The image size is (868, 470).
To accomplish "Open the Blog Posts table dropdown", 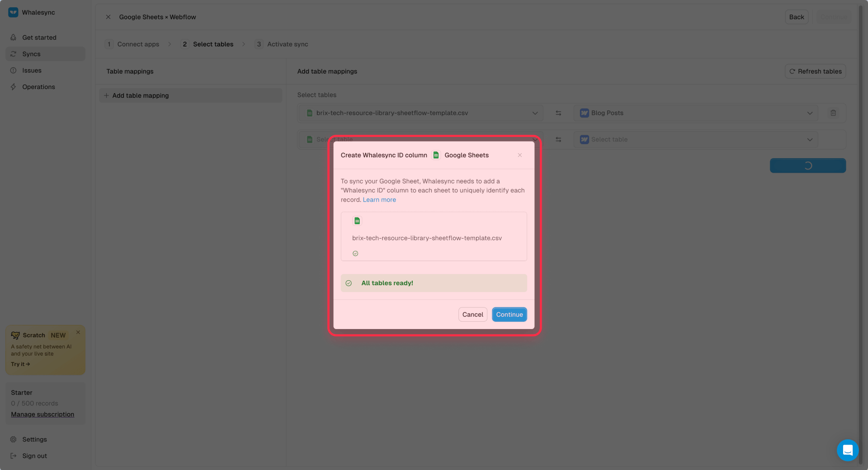I will (x=696, y=113).
